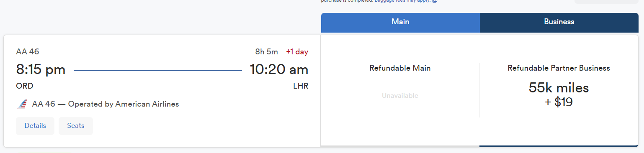644x153 pixels.
Task: Switch to the Main cabin tab
Action: (x=400, y=23)
